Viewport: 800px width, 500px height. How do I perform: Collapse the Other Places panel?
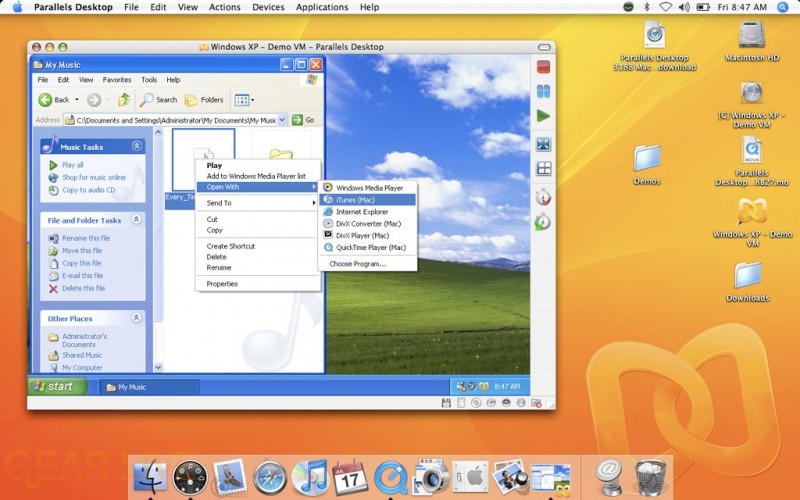coord(137,318)
